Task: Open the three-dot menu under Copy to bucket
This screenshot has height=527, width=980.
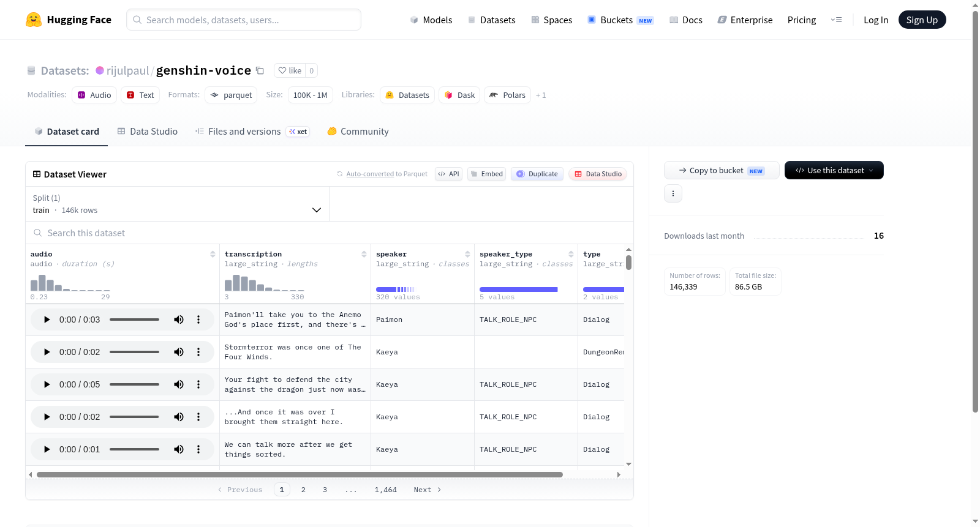Action: tap(673, 193)
